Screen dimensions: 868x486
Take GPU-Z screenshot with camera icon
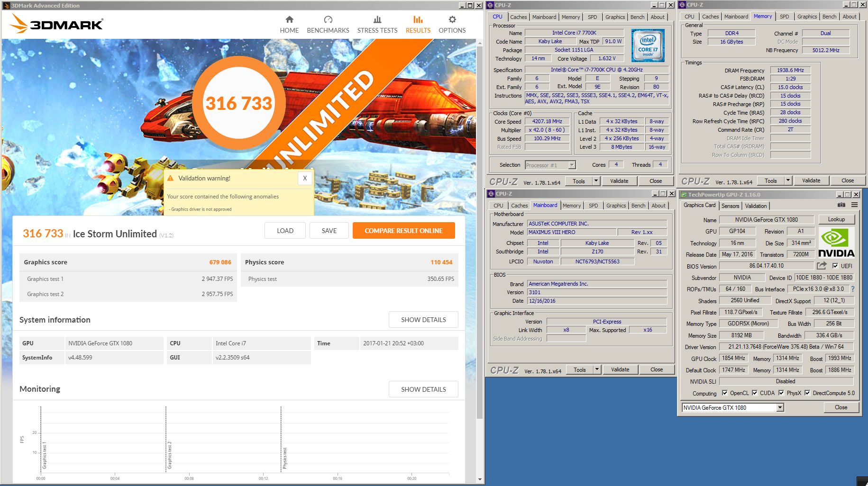point(841,205)
